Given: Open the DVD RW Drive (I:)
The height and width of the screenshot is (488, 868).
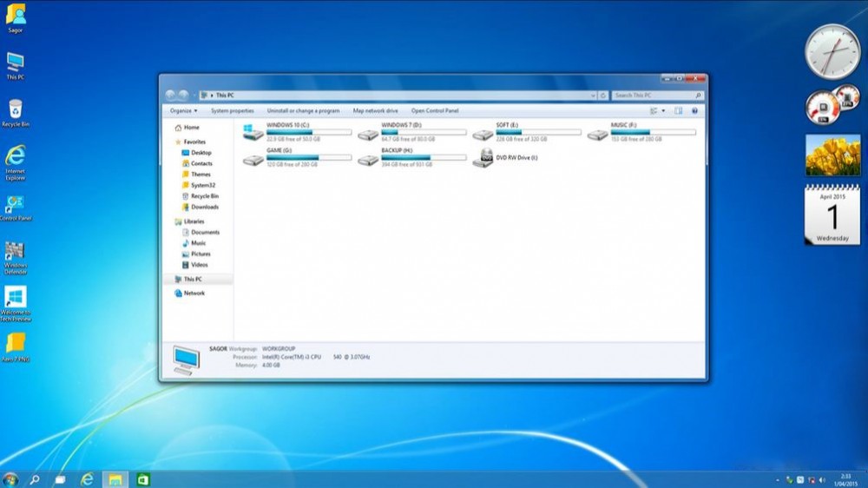Looking at the screenshot, I should coord(483,159).
